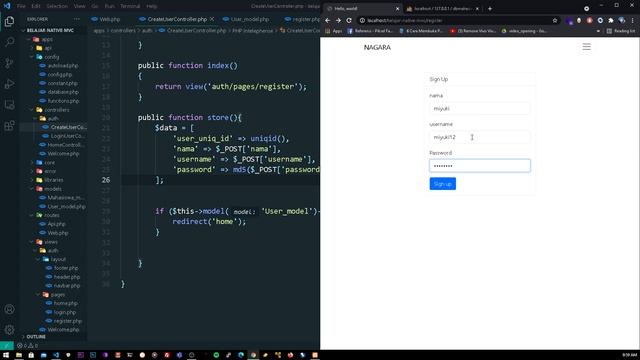Focus the Password input field
The height and width of the screenshot is (360, 640).
coord(480,166)
